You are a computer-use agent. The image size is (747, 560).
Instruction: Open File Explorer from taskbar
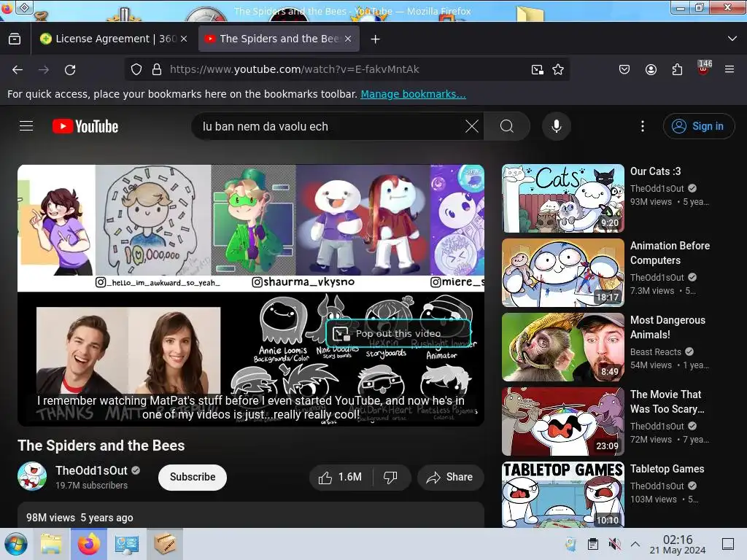tap(51, 544)
